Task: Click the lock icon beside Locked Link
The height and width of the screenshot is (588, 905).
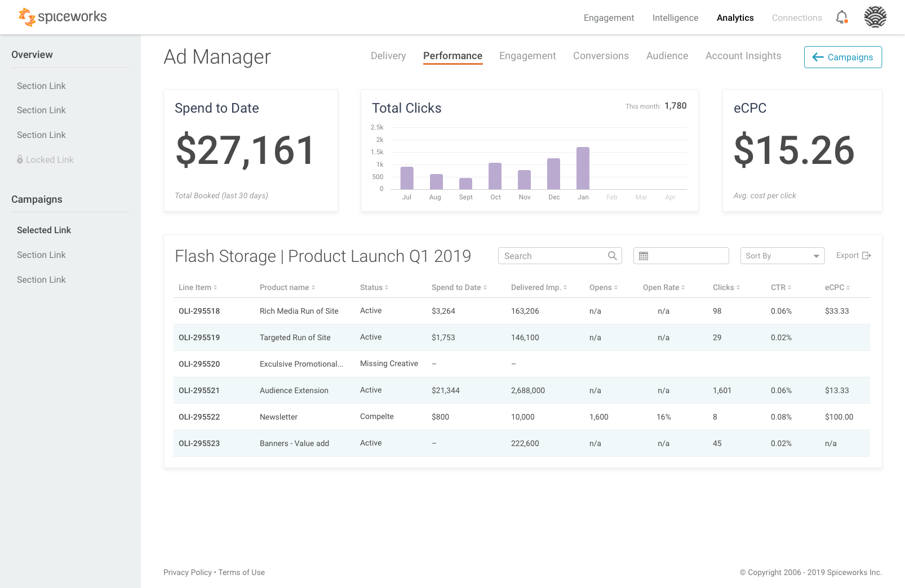Action: pyautogui.click(x=20, y=159)
